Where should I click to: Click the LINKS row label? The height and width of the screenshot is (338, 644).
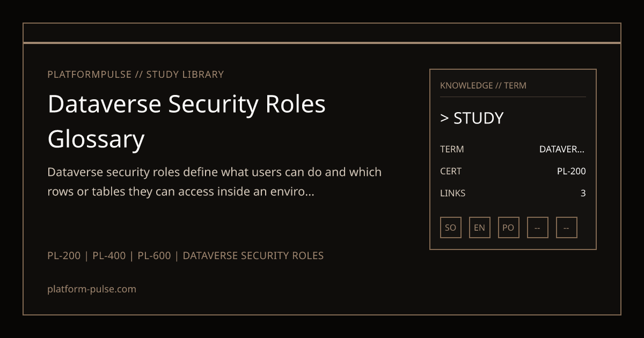[453, 193]
